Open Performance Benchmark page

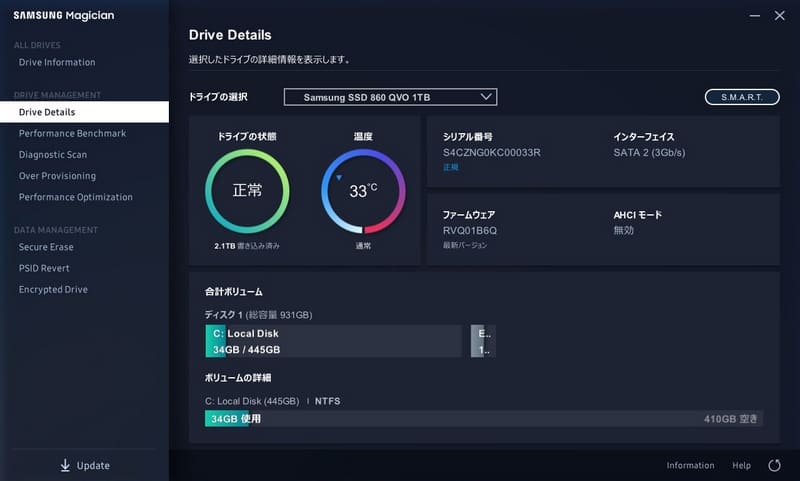[x=72, y=133]
